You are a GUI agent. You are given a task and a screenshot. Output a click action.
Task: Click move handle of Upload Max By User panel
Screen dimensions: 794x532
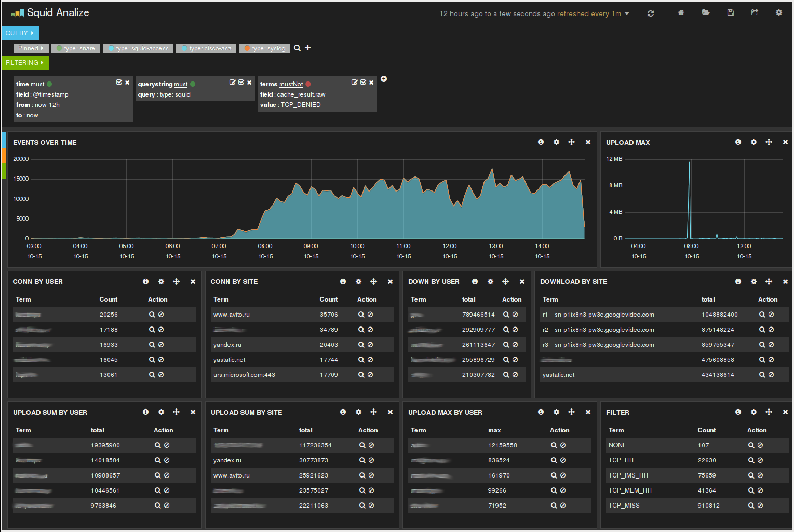pos(571,412)
